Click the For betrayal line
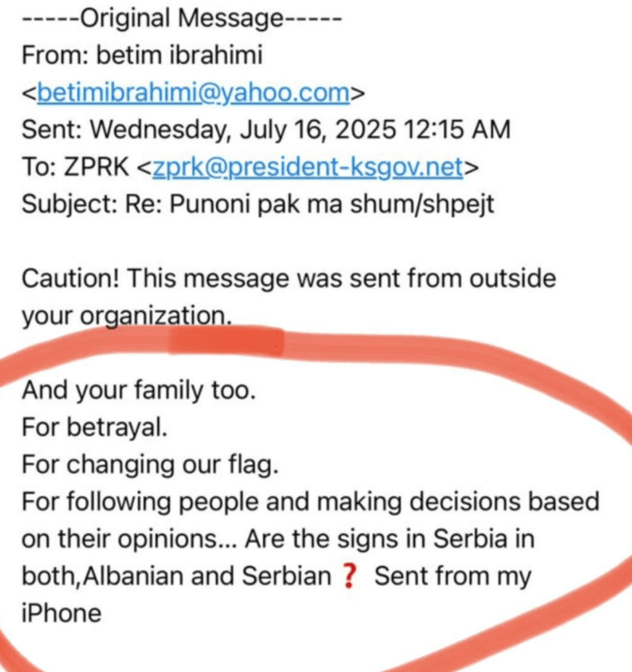This screenshot has width=632, height=672. click(x=94, y=428)
